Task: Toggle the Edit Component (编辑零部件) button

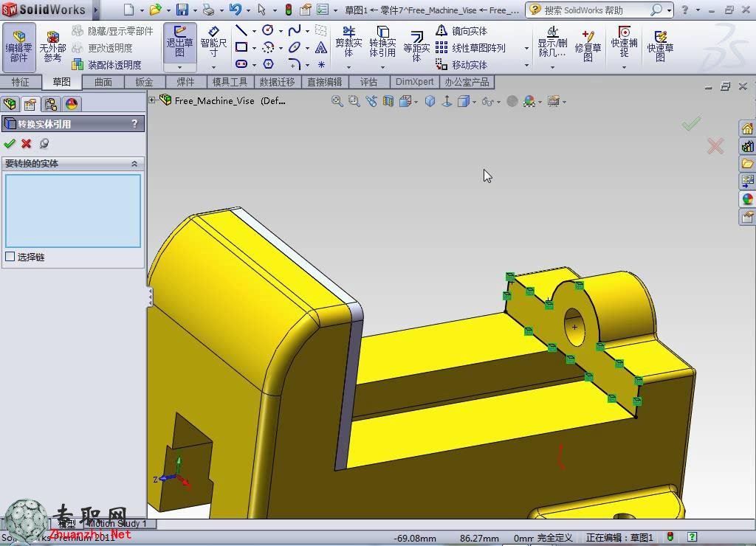Action: point(18,46)
